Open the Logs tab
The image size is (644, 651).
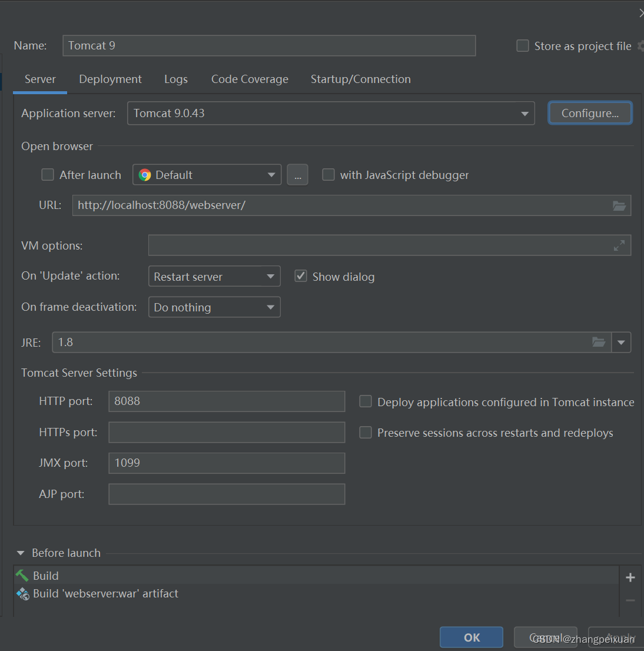176,79
